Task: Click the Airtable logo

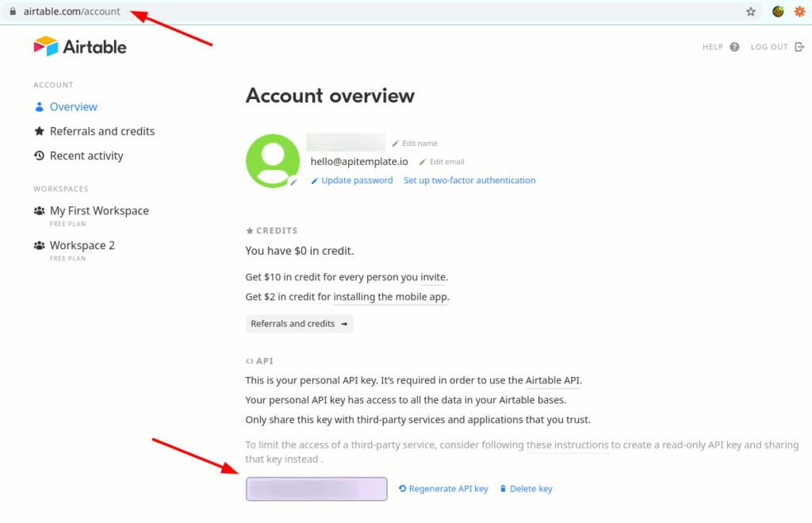Action: (x=80, y=47)
